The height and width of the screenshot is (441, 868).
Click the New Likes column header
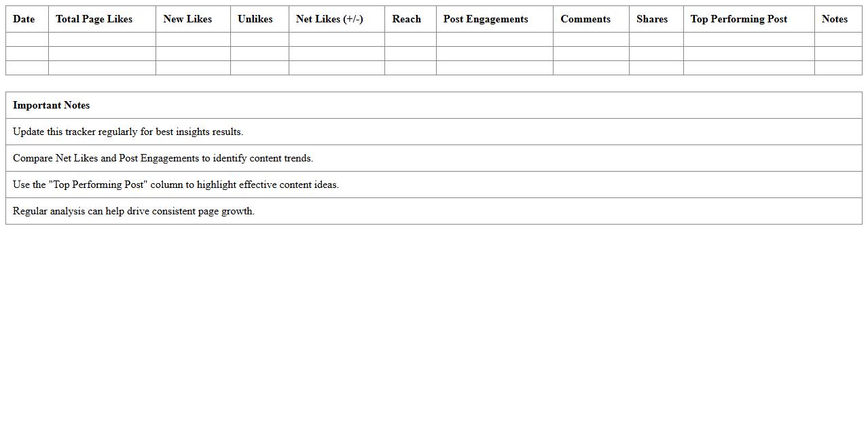[187, 19]
